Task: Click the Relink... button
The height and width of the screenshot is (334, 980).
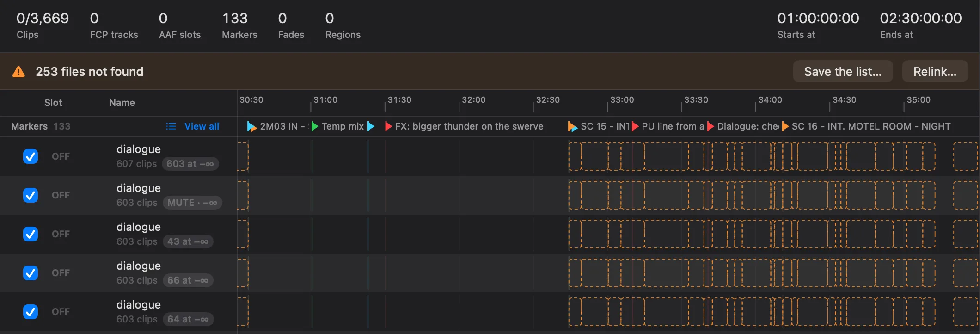Action: pos(935,72)
